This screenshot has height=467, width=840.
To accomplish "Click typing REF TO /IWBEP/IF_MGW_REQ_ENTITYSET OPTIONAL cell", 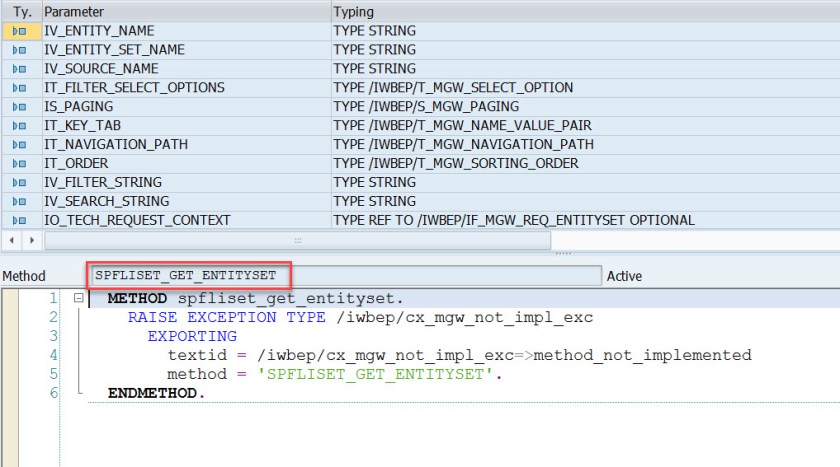I will (586, 220).
